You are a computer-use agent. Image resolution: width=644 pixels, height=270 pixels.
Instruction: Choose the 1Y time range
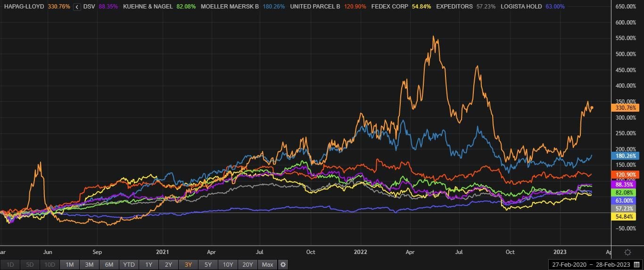pyautogui.click(x=149, y=265)
